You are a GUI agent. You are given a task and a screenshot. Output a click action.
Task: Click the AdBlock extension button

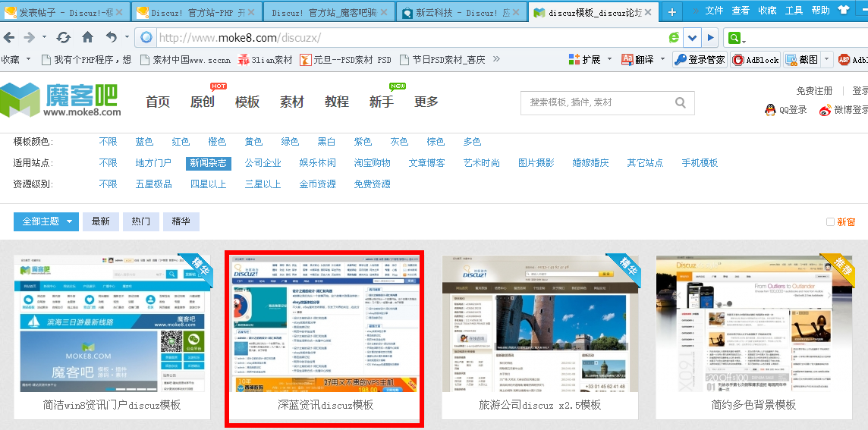tap(756, 60)
